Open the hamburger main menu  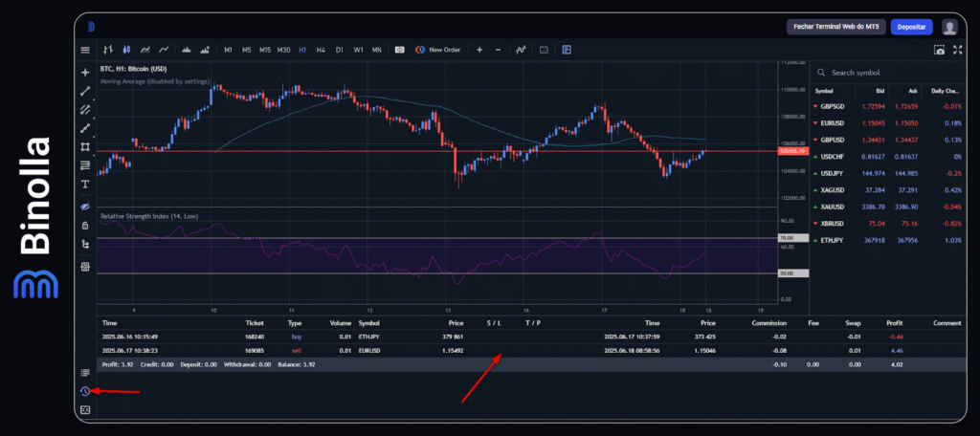pyautogui.click(x=85, y=50)
